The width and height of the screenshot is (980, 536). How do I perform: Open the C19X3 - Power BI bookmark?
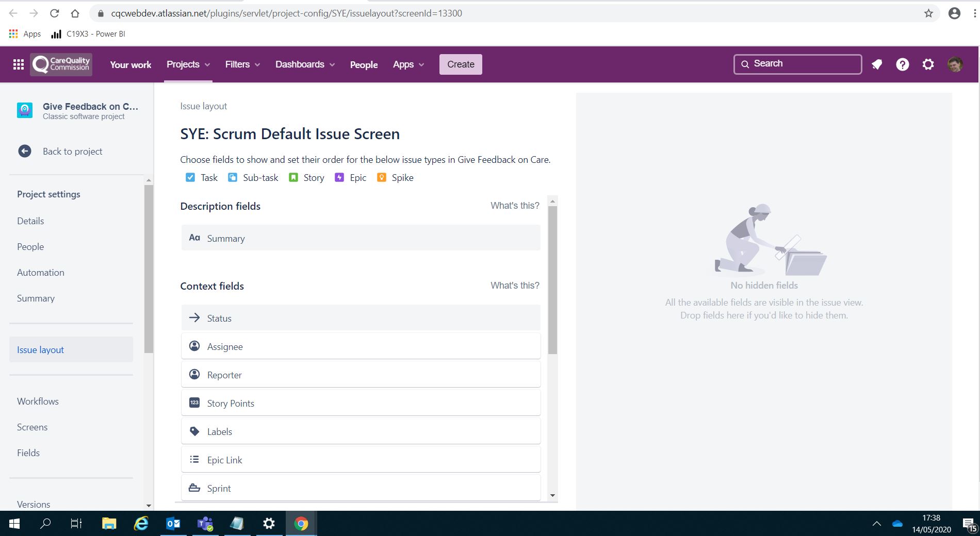click(88, 34)
